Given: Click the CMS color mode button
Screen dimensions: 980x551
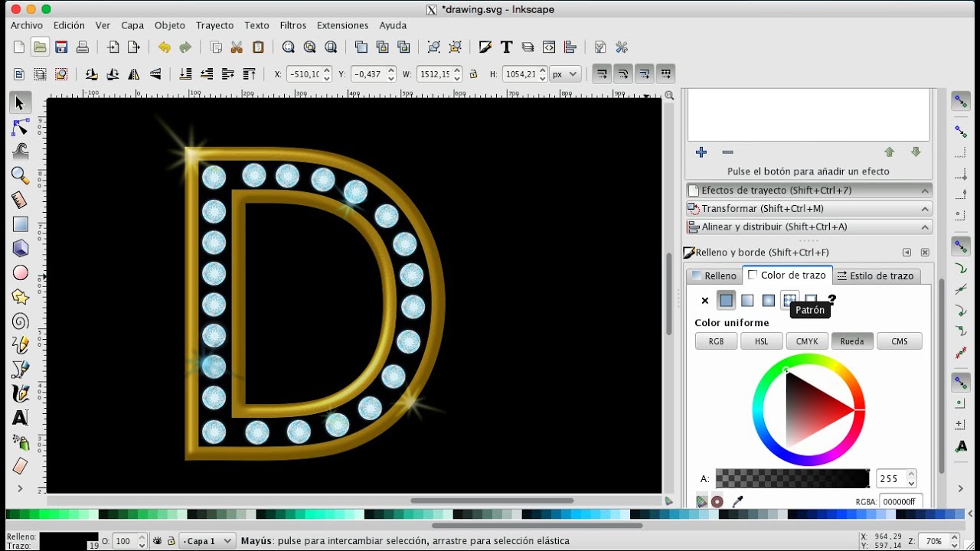Looking at the screenshot, I should click(900, 341).
